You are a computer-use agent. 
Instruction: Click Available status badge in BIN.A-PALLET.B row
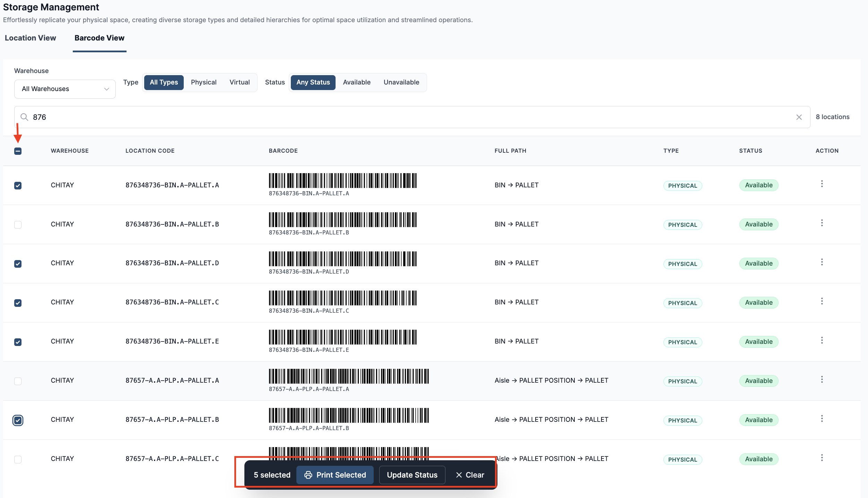click(x=759, y=224)
